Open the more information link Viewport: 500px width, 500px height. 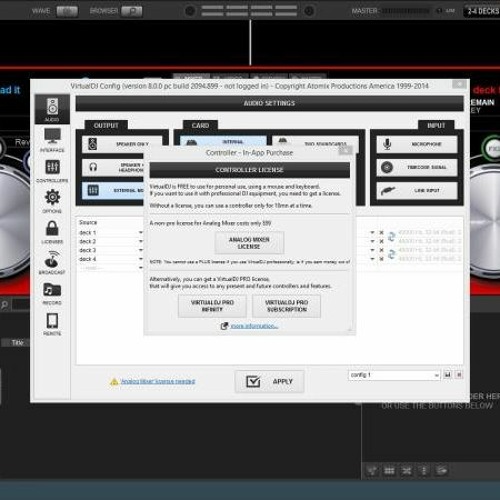[x=254, y=326]
